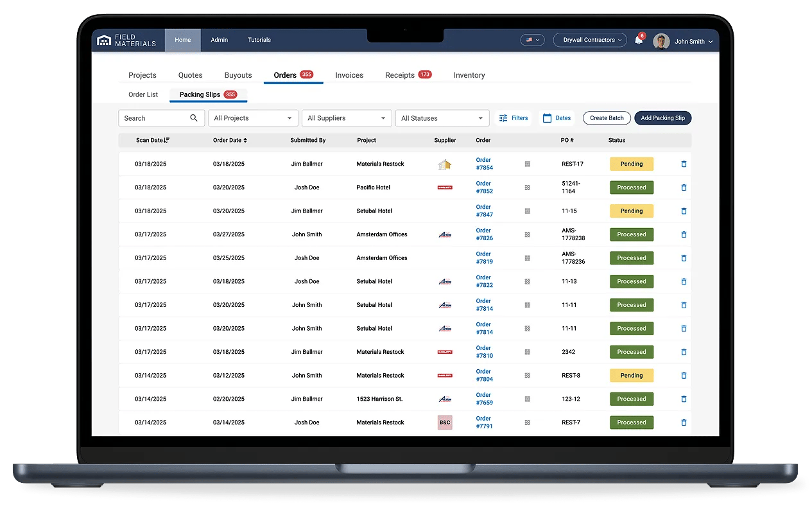Image resolution: width=812 pixels, height=506 pixels.
Task: Switch to the Inventory tab
Action: [x=469, y=75]
